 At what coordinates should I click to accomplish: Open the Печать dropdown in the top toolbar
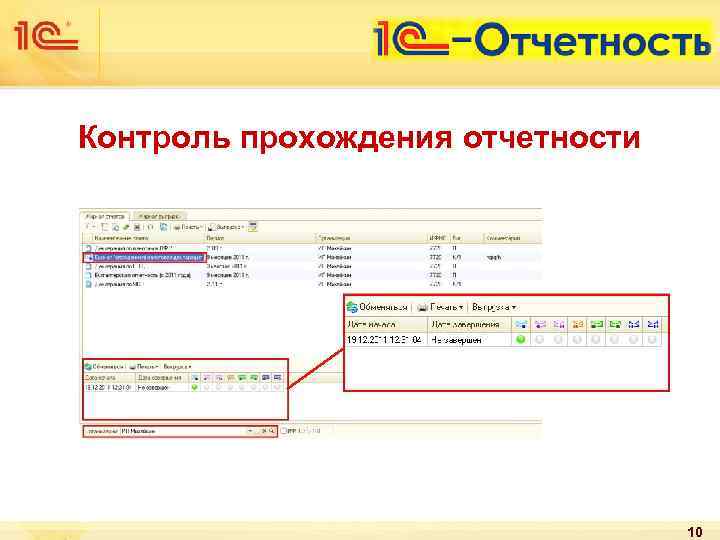[x=187, y=227]
